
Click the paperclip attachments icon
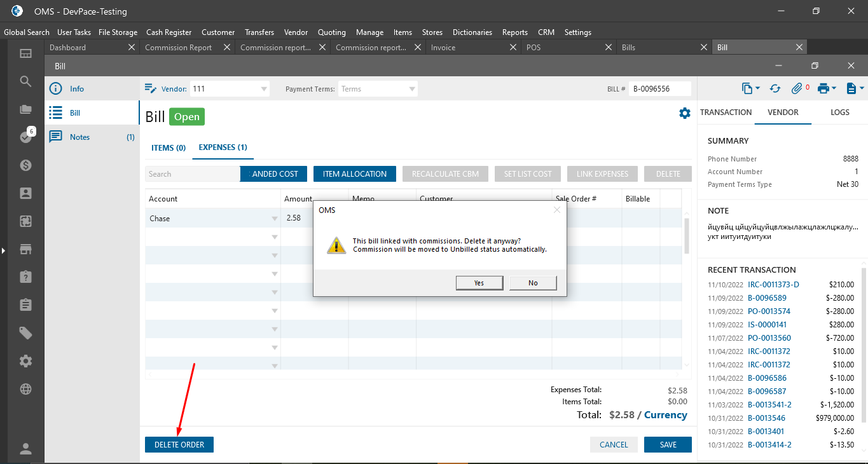[x=797, y=89]
